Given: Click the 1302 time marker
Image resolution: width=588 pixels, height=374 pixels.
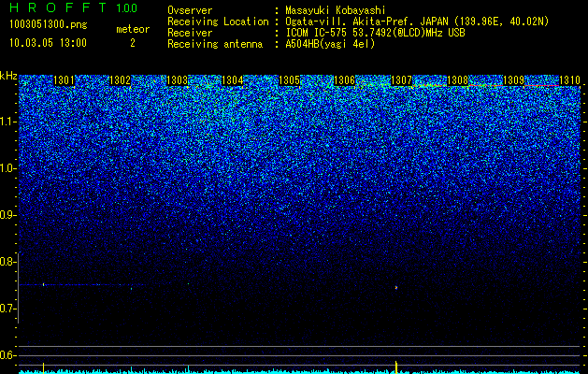Looking at the screenshot, I should (120, 80).
